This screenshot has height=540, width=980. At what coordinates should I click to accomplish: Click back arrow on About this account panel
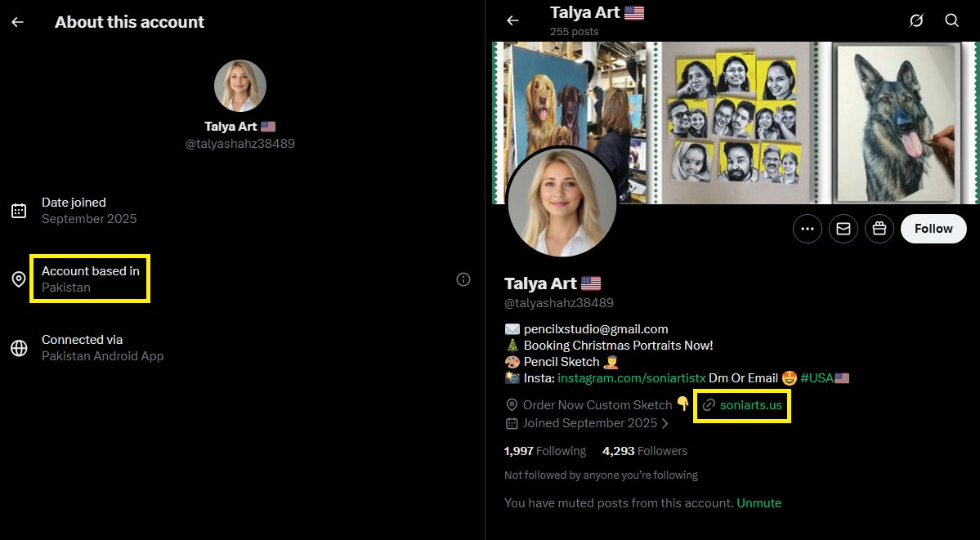pos(17,21)
